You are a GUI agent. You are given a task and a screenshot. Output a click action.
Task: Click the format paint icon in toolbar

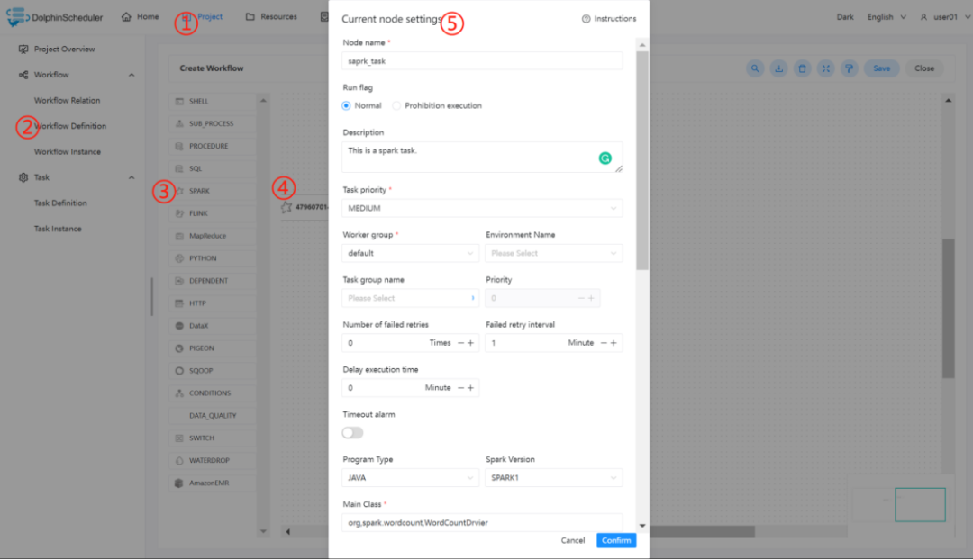point(849,68)
